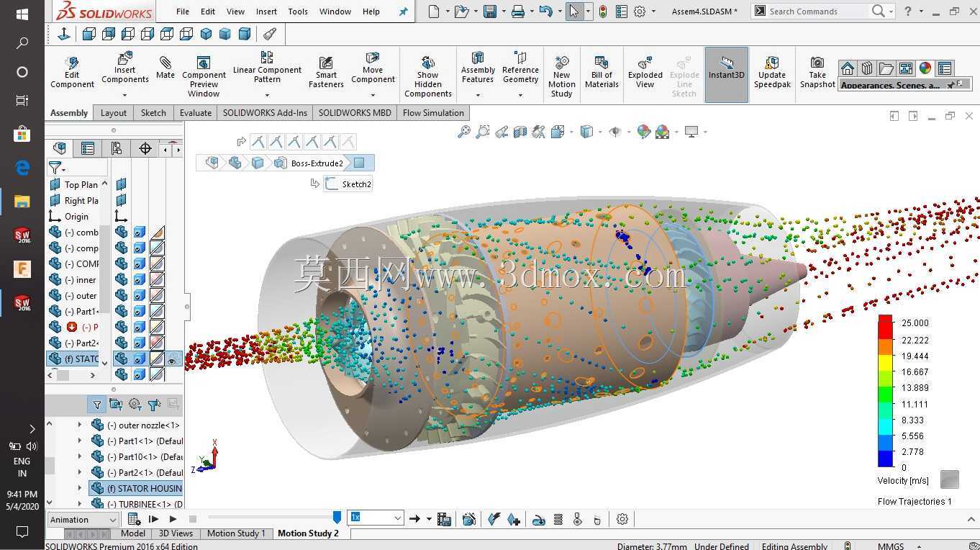Image resolution: width=980 pixels, height=550 pixels.
Task: Select (f) STATOR HOUSING in motion tree
Action: (136, 488)
